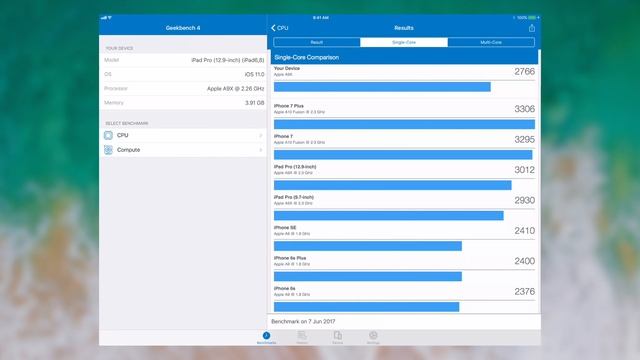This screenshot has width=640, height=360.
Task: Click the Benchmark on 7 Jun 2017 text
Action: coord(303,322)
